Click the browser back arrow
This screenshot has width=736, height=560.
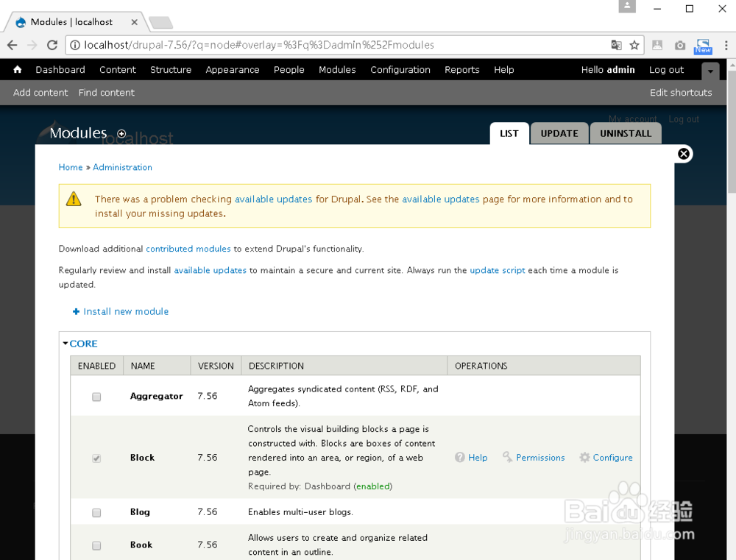[13, 45]
